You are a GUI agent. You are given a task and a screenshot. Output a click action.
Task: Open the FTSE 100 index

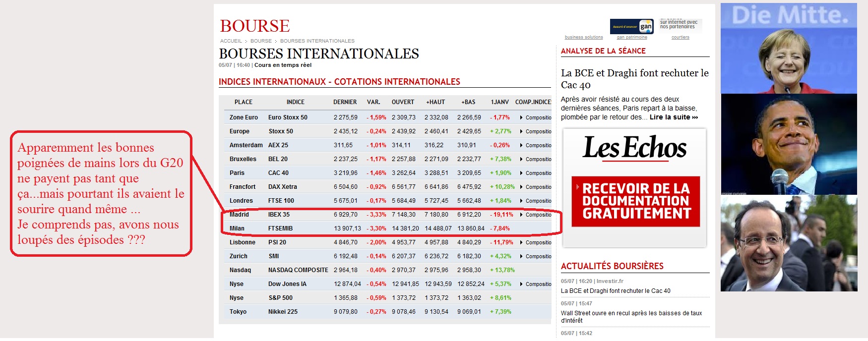tap(281, 201)
